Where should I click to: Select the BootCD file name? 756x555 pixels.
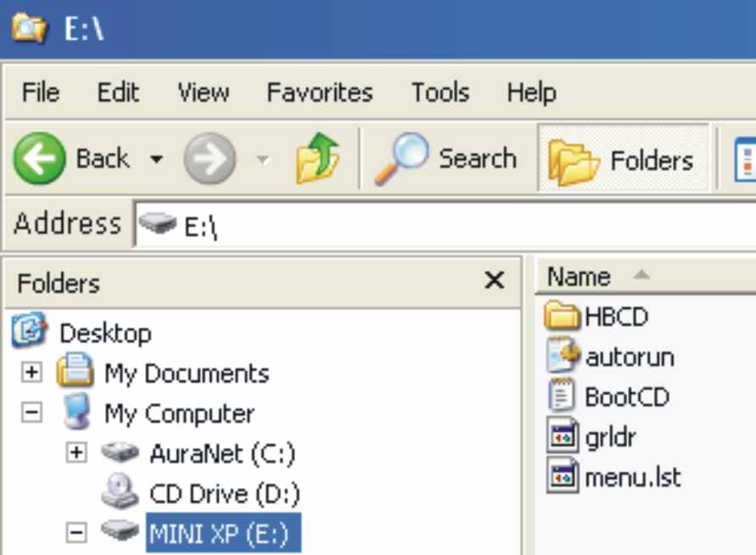pyautogui.click(x=627, y=397)
